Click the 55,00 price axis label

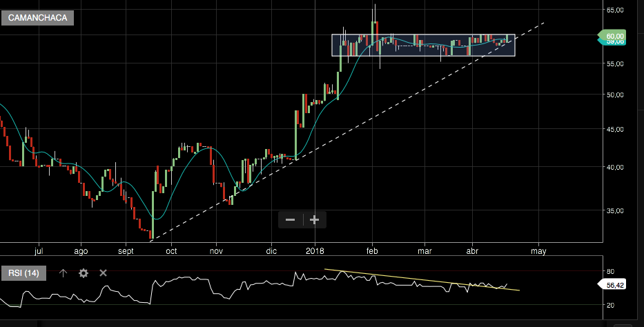tap(615, 63)
